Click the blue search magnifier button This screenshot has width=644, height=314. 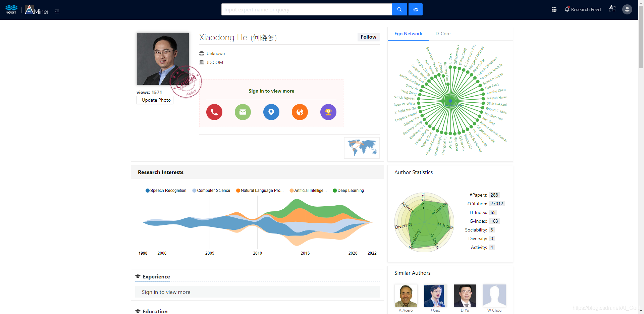coord(399,9)
